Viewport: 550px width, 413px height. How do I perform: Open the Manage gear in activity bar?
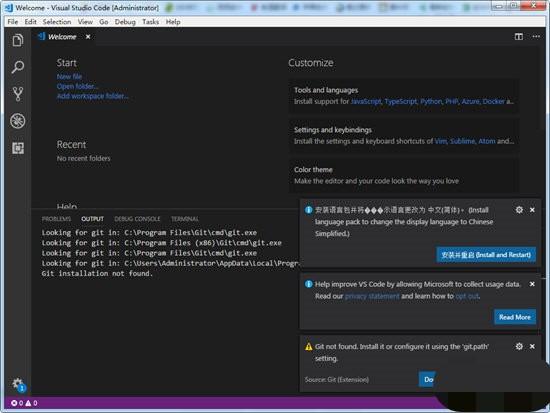[x=18, y=383]
